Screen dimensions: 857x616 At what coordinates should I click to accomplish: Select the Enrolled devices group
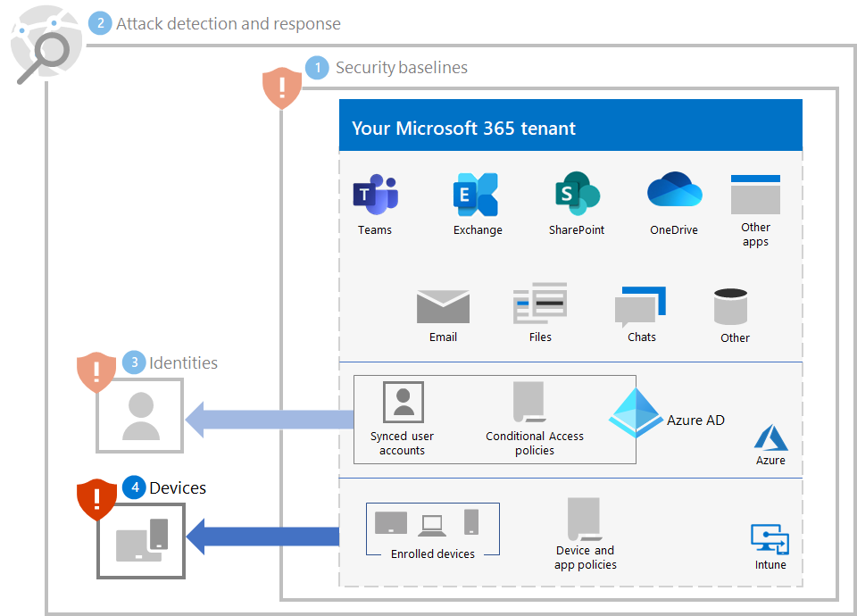432,529
